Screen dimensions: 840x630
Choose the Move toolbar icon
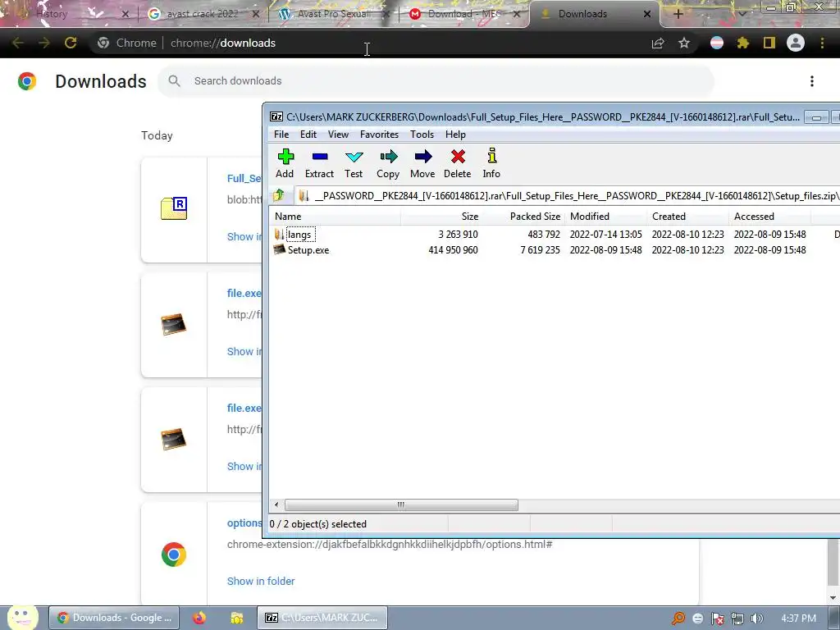(x=422, y=163)
